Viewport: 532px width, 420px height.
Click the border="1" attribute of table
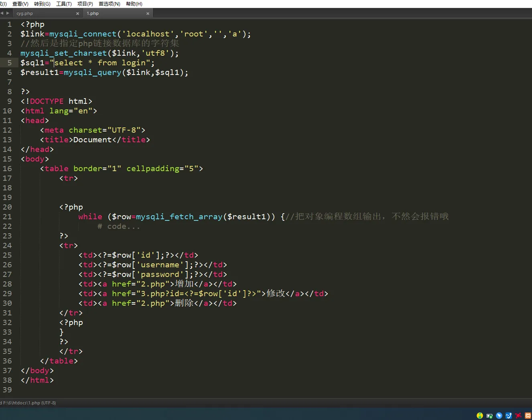coord(97,169)
